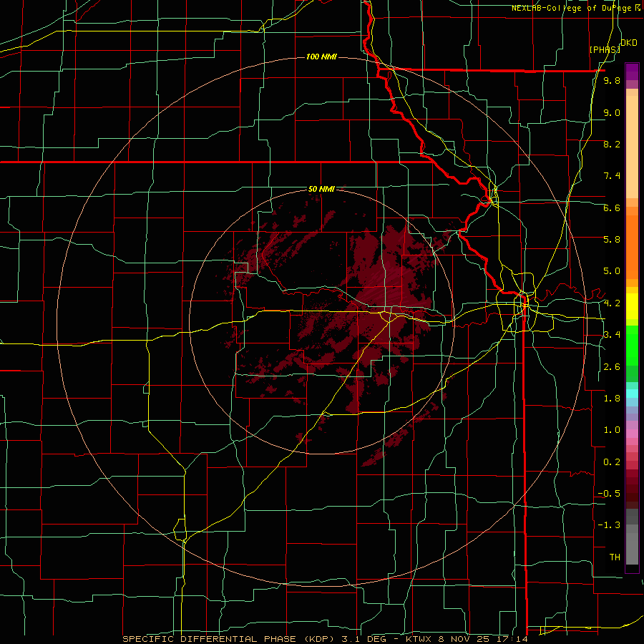Click the 4.2 scale value

(612, 303)
